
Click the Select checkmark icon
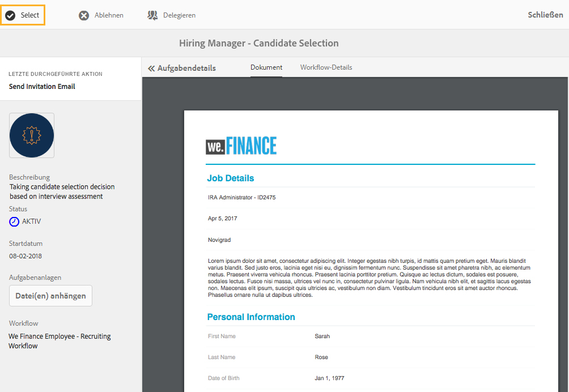10,15
